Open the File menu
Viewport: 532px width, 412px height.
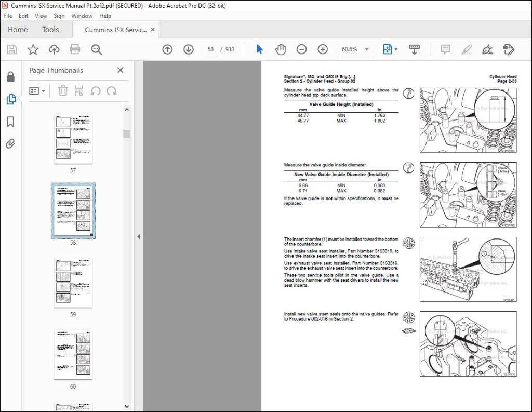click(7, 16)
